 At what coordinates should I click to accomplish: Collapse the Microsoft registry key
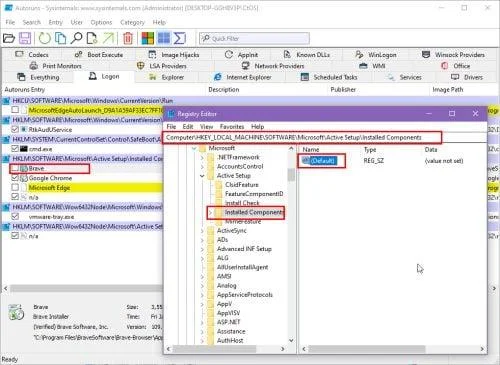pos(194,148)
